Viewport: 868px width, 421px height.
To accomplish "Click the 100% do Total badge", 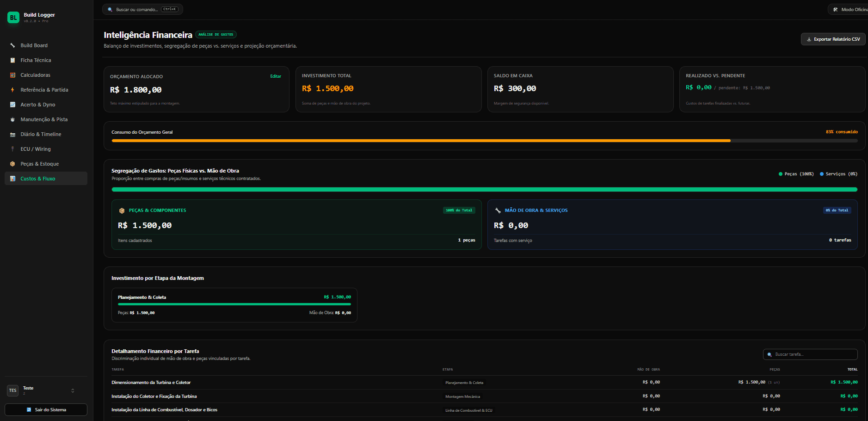I will point(459,210).
